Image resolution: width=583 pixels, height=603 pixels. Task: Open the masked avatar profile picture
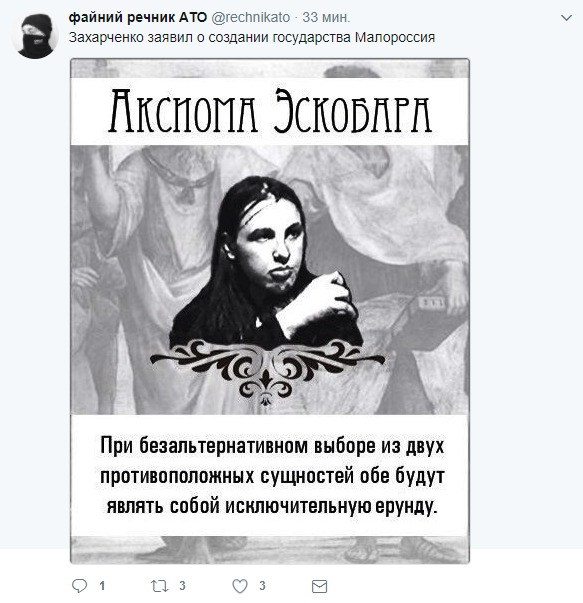pos(35,36)
